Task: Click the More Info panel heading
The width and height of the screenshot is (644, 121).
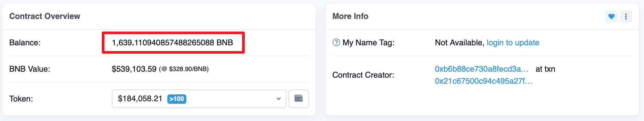Action: point(350,16)
